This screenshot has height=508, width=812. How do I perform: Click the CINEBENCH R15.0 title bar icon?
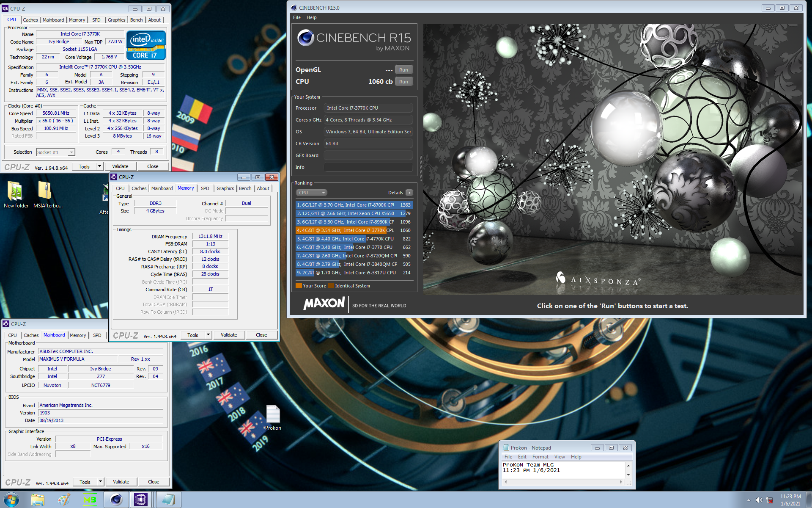(x=294, y=8)
